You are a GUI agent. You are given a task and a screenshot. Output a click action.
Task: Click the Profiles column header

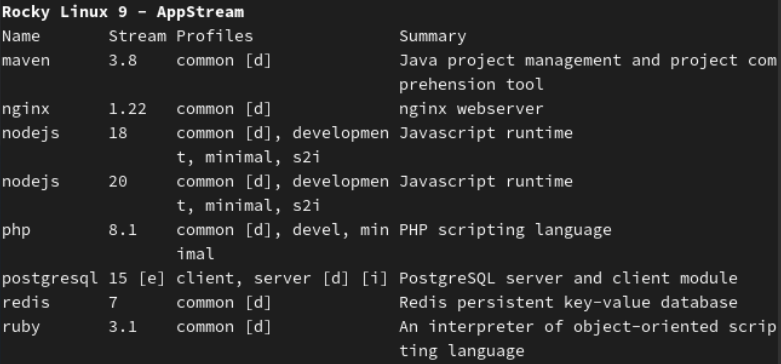[x=215, y=36]
